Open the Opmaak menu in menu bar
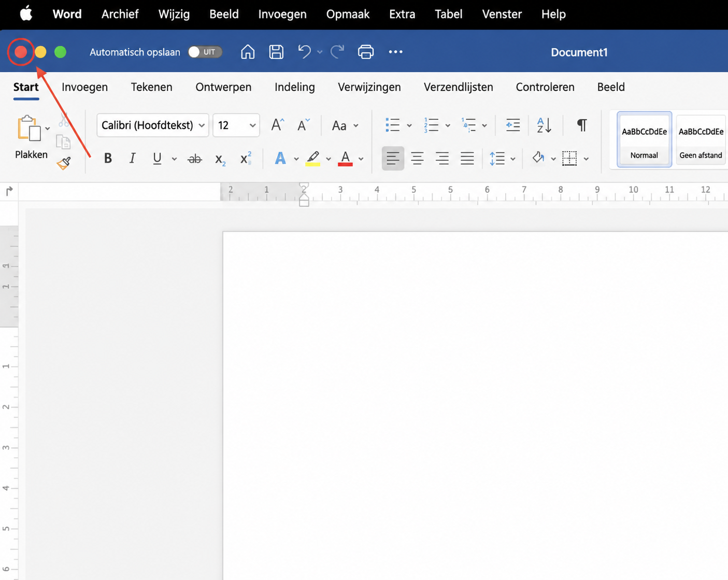728x580 pixels. coord(348,14)
